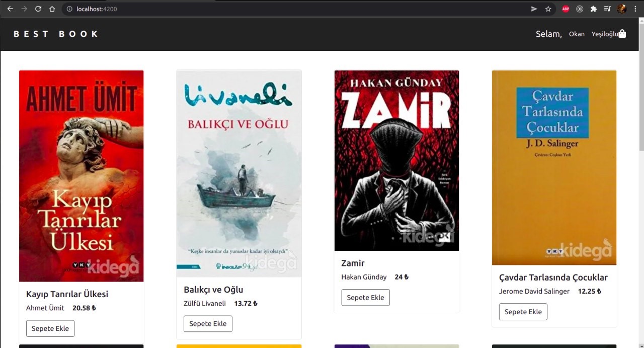The height and width of the screenshot is (348, 644).
Task: Open the media control playlist icon
Action: point(607,9)
